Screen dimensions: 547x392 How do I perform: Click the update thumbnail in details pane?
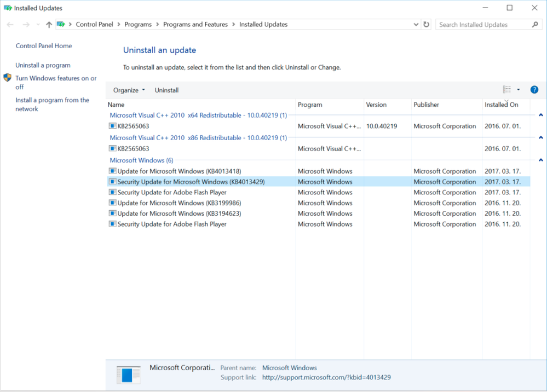click(128, 374)
